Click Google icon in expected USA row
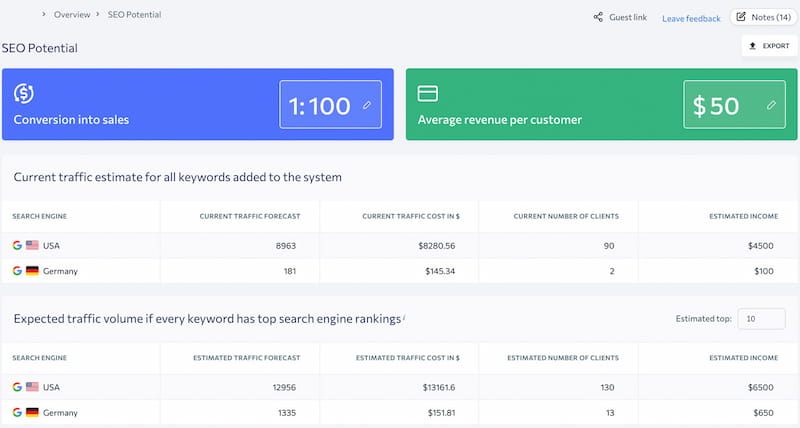Viewport: 800px width, 428px height. (x=17, y=387)
